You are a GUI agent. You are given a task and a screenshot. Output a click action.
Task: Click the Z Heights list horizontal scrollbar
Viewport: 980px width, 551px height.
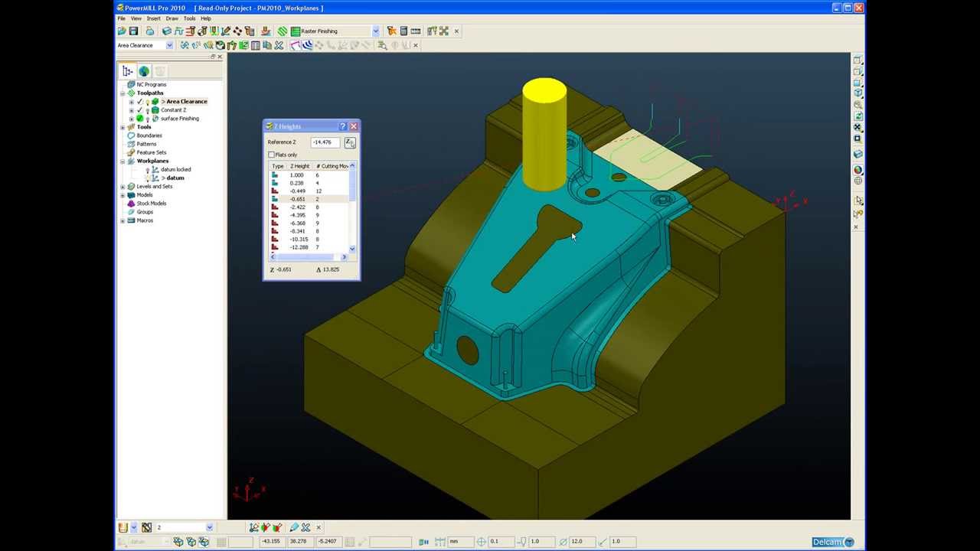(x=309, y=257)
